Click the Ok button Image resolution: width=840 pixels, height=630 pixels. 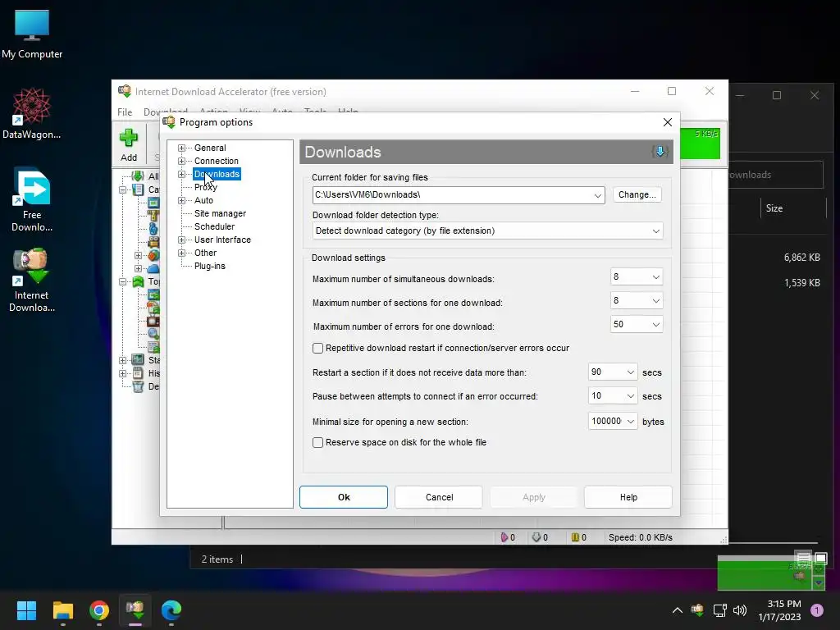point(344,497)
